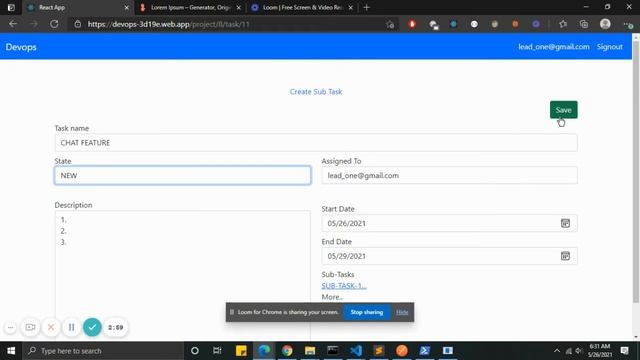This screenshot has height=360, width=640.
Task: Pause the Loom recording
Action: (71, 327)
